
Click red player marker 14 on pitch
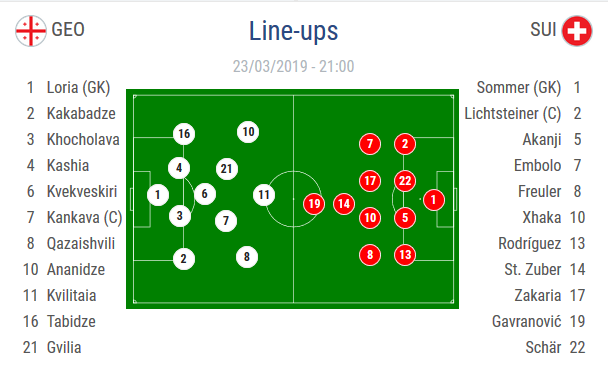pos(344,204)
